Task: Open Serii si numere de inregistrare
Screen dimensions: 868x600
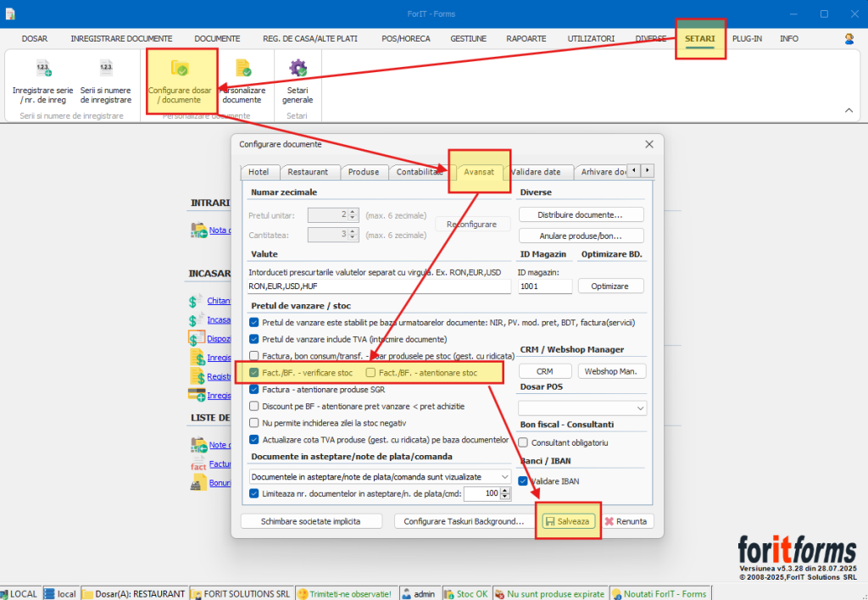Action: click(x=106, y=69)
